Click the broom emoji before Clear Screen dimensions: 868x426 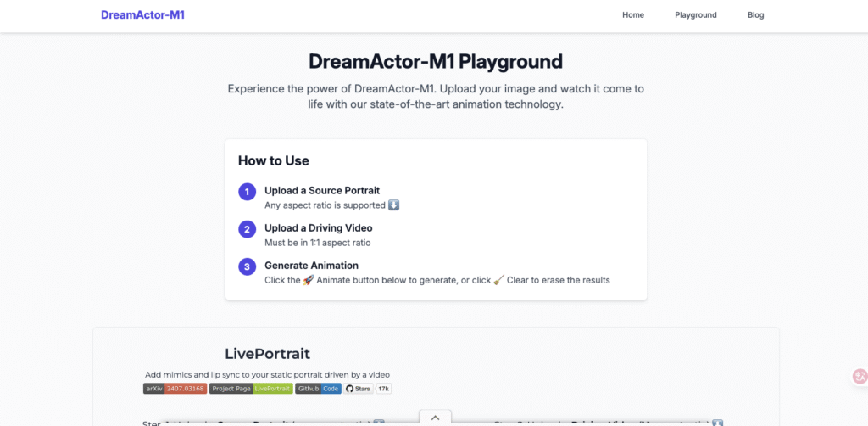click(498, 280)
